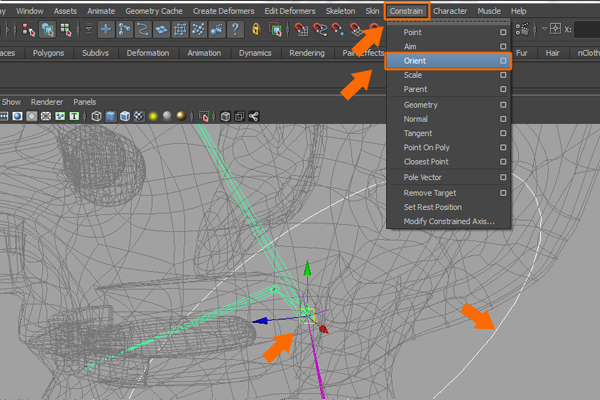The image size is (600, 400).
Task: Open Remove Target options box
Action: [x=503, y=193]
